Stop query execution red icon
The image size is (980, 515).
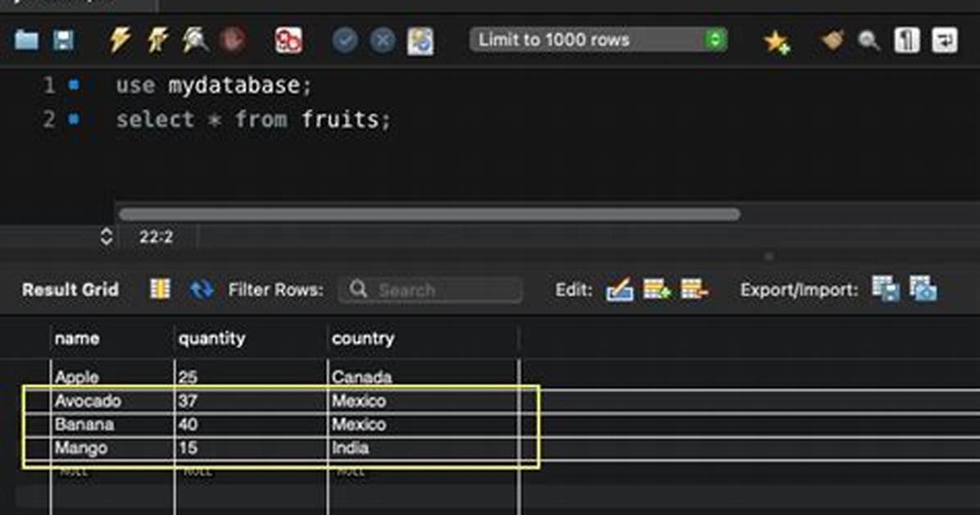232,41
